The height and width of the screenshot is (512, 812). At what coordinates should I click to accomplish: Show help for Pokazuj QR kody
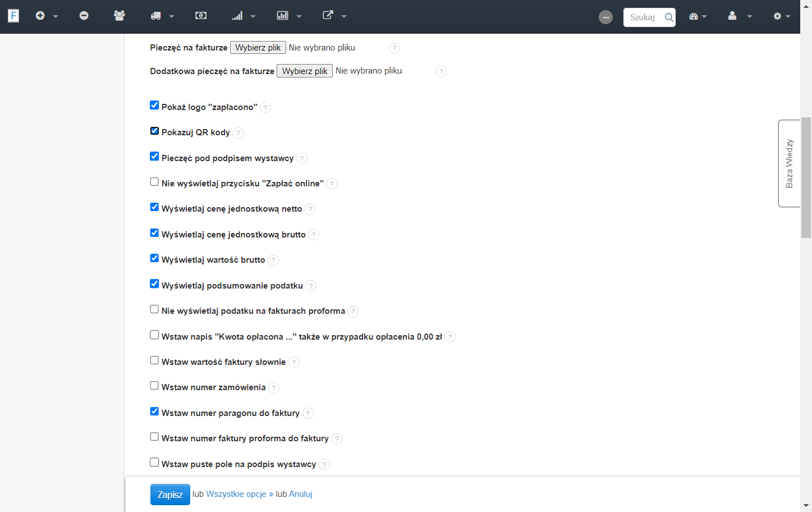(x=238, y=133)
